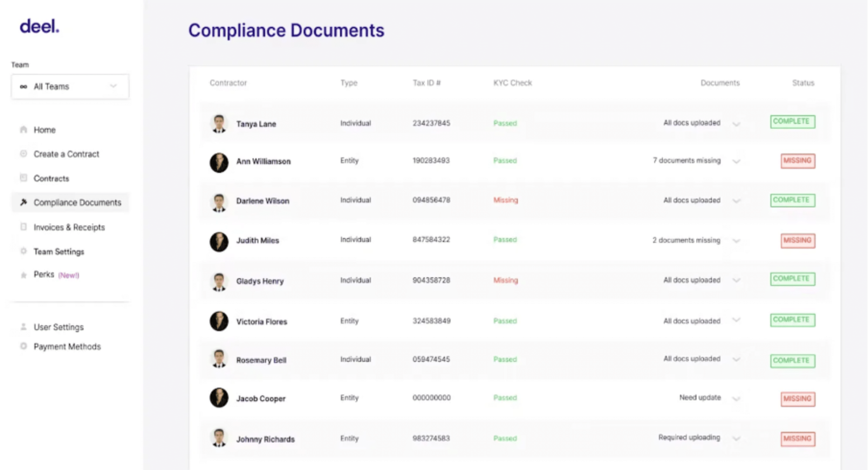The width and height of the screenshot is (868, 470).
Task: Click Johnny Richards contractor name
Action: 265,439
